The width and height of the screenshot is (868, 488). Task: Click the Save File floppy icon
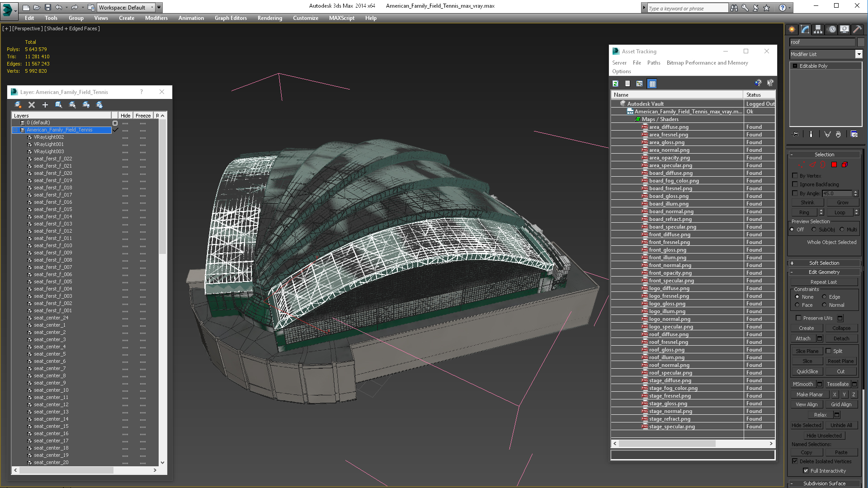click(48, 7)
